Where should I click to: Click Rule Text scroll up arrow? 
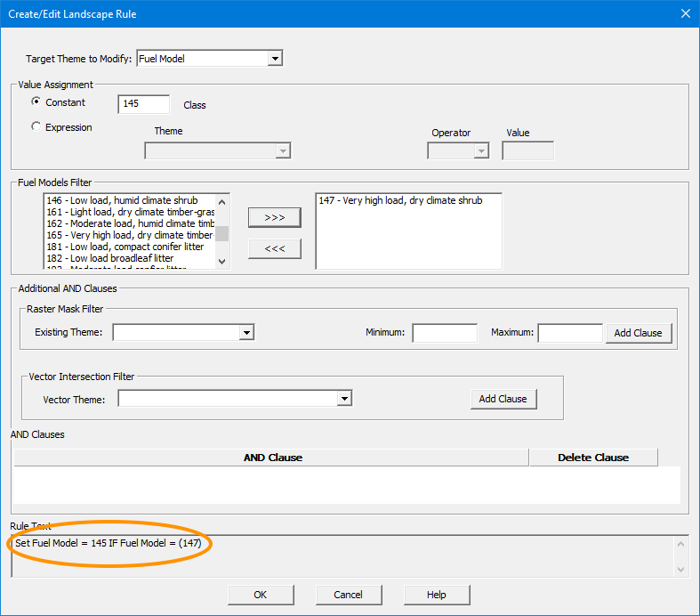tap(680, 544)
